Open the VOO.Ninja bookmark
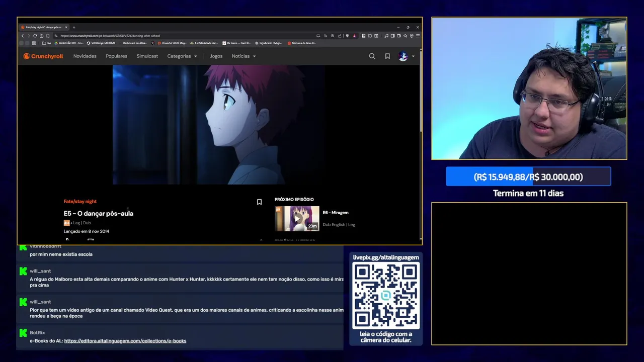The height and width of the screenshot is (362, 644). tap(102, 43)
